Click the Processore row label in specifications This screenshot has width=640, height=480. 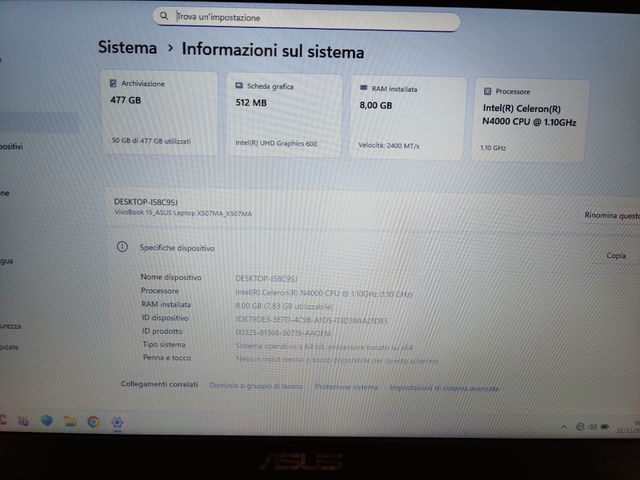click(x=160, y=291)
